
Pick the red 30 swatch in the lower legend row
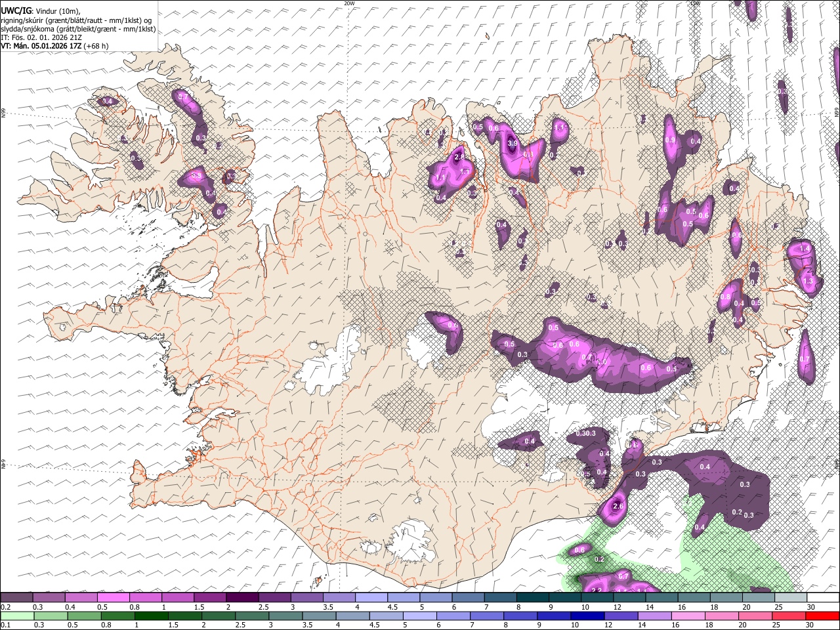pyautogui.click(x=822, y=616)
